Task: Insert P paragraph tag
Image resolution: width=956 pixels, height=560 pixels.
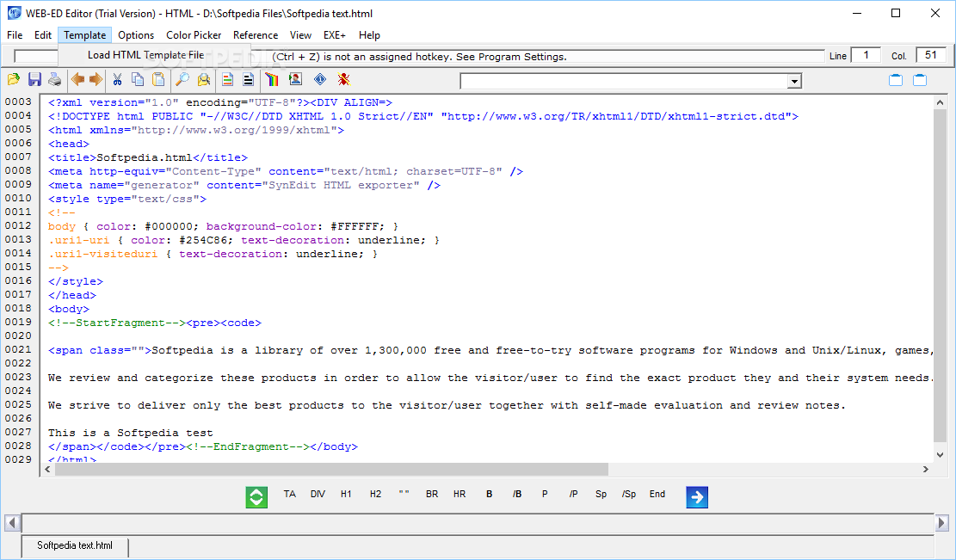Action: (x=545, y=494)
